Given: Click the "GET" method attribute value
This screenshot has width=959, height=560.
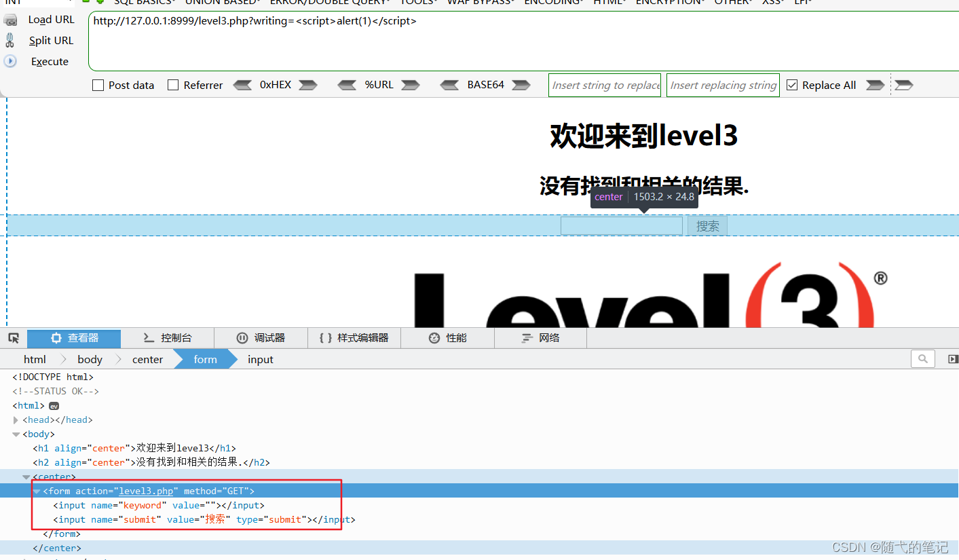Looking at the screenshot, I should click(235, 491).
